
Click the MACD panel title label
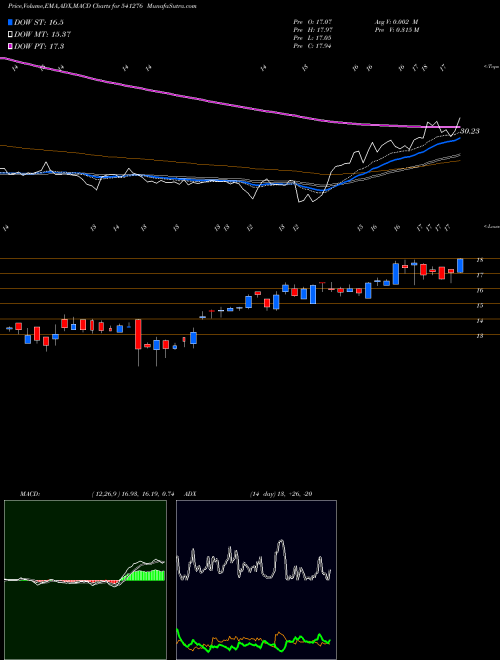[29, 494]
